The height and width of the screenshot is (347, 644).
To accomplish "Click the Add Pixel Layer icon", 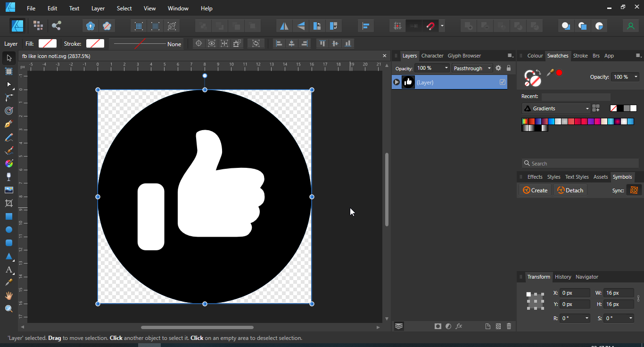I will [x=498, y=326].
